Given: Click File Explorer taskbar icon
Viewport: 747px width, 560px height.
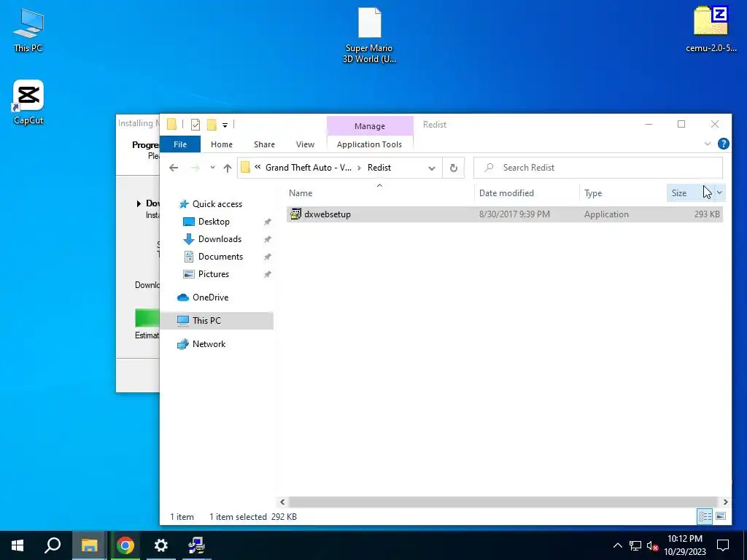Looking at the screenshot, I should click(89, 545).
